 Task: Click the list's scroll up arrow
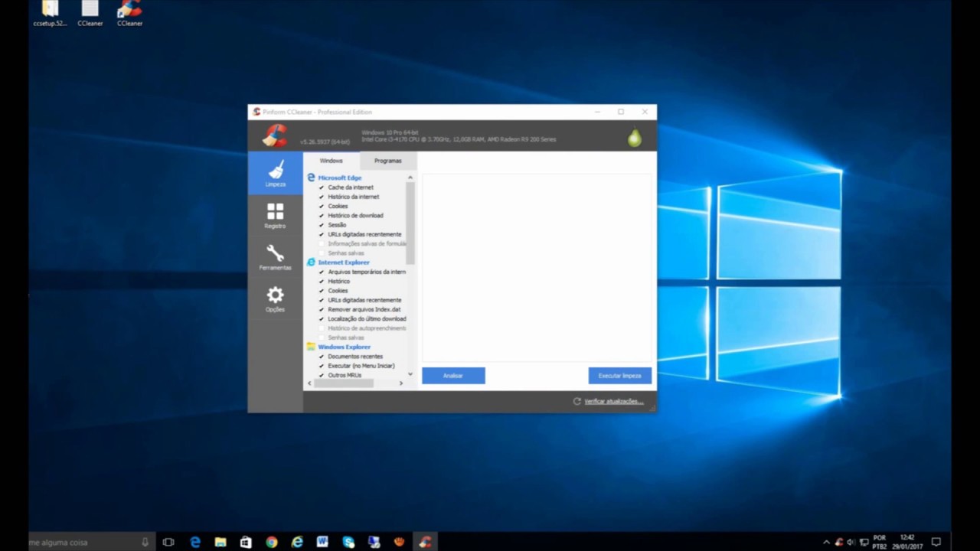click(x=410, y=178)
